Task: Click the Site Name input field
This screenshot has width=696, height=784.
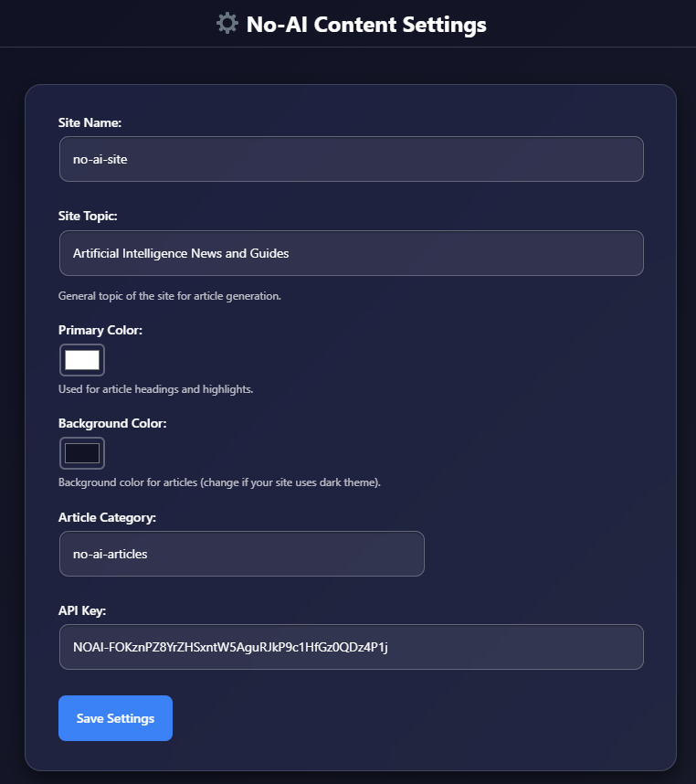Action: tap(351, 159)
